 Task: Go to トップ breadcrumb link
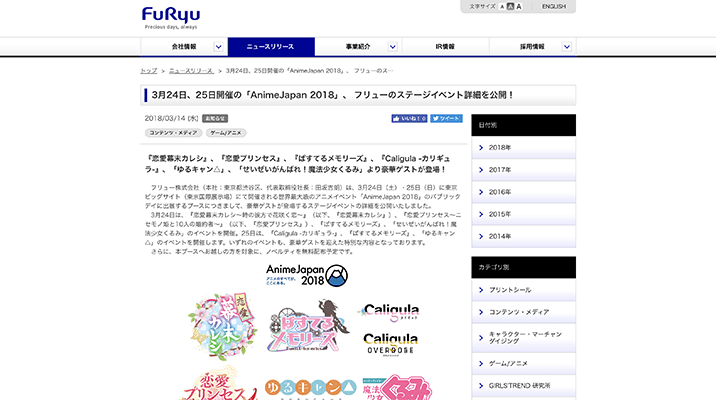[x=148, y=71]
